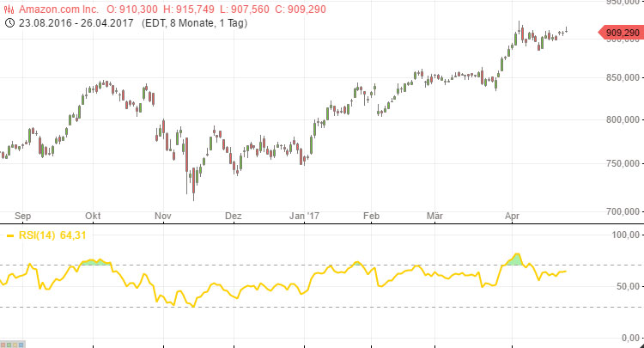This screenshot has width=644, height=348.
Task: Click the RSI(14) indicator legend label
Action: (37, 235)
